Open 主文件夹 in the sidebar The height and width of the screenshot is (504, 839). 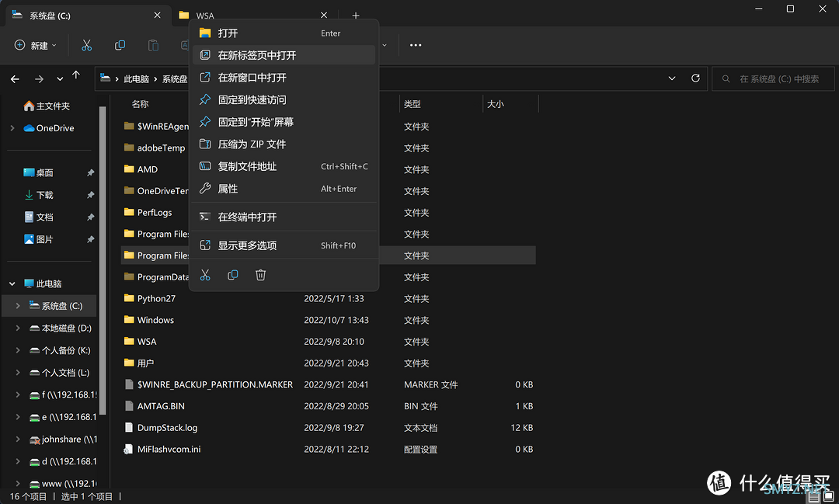tap(47, 106)
